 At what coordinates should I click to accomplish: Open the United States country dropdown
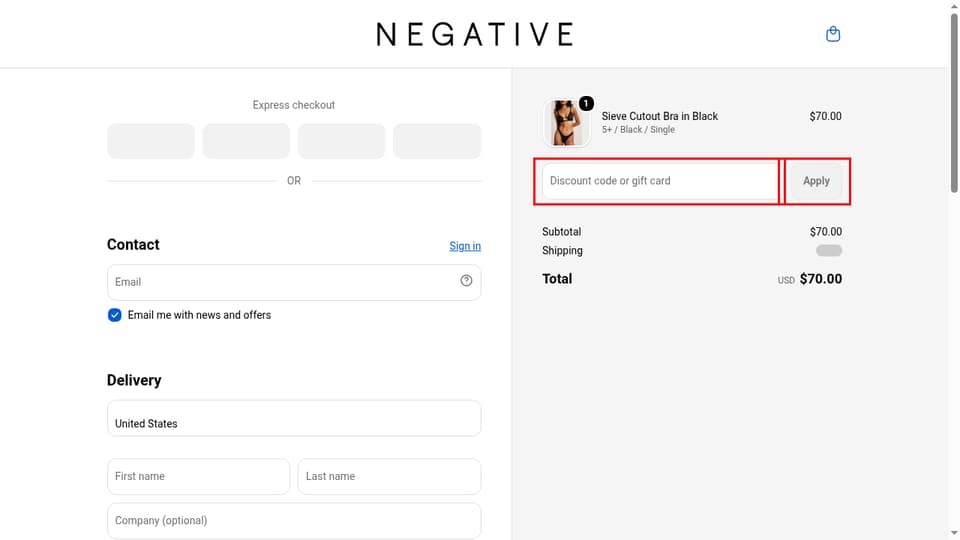pyautogui.click(x=294, y=418)
